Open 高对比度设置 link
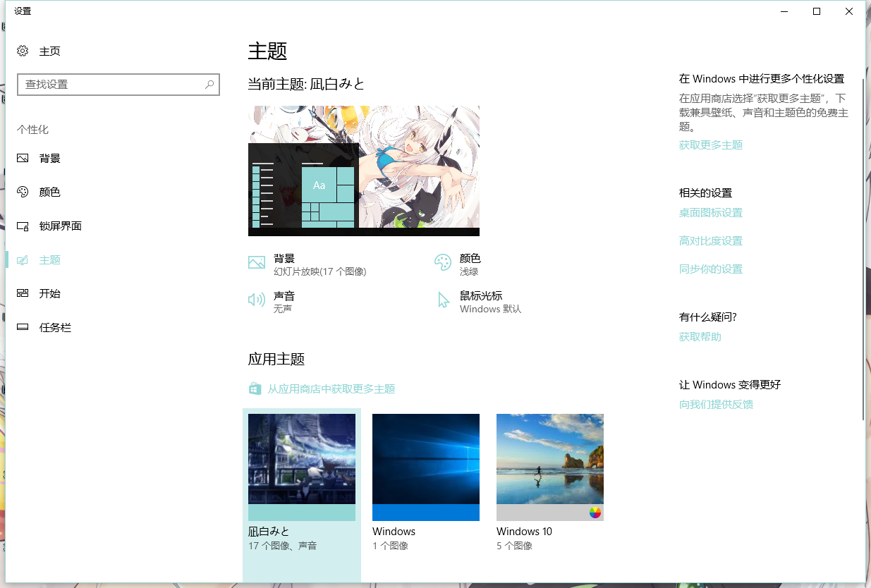 pyautogui.click(x=711, y=241)
